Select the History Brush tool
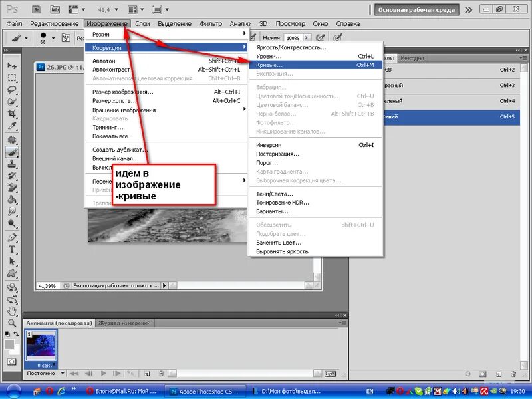 (x=12, y=176)
